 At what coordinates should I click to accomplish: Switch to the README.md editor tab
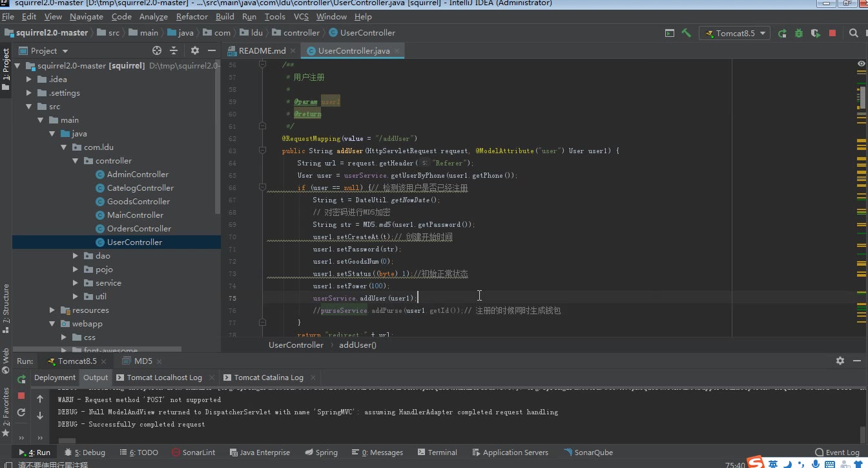coord(262,50)
